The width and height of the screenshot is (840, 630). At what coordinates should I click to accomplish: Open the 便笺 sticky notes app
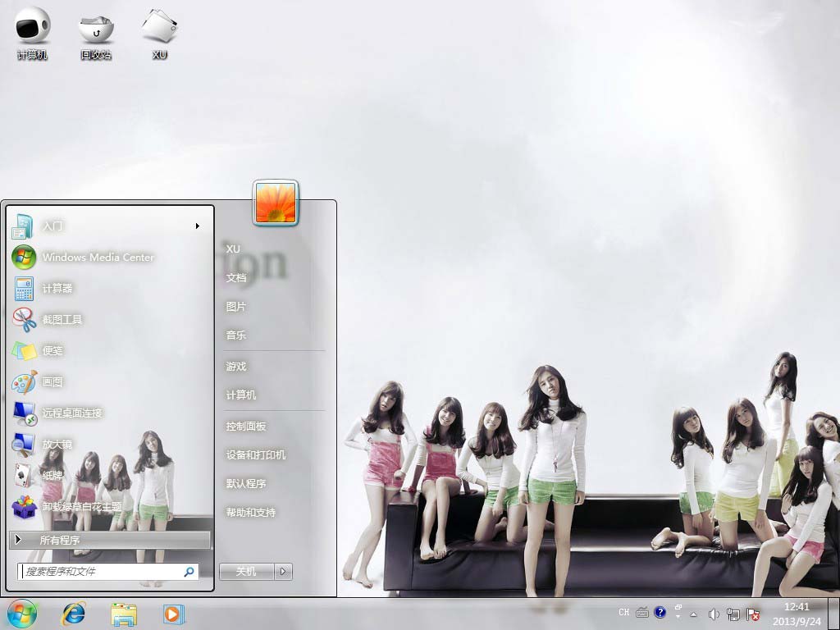click(x=52, y=351)
